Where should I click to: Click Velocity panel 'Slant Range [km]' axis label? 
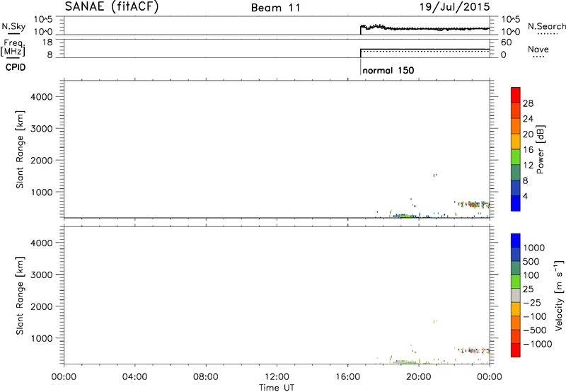click(x=20, y=296)
